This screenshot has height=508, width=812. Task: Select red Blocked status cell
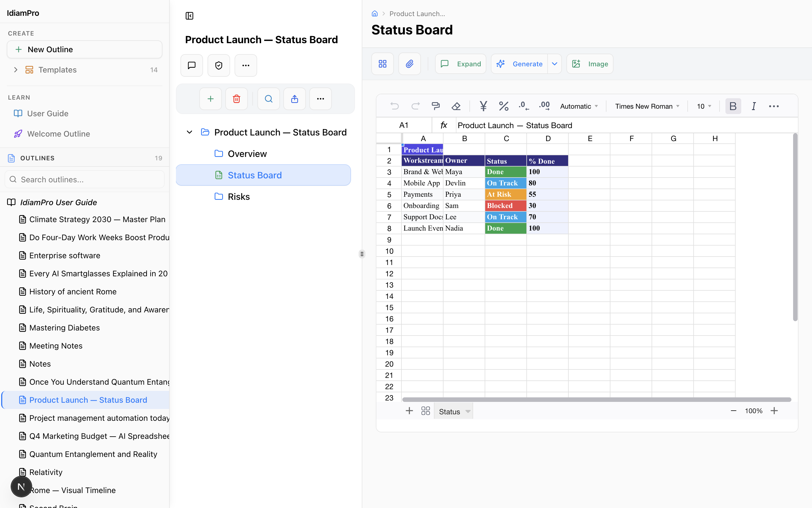coord(505,206)
